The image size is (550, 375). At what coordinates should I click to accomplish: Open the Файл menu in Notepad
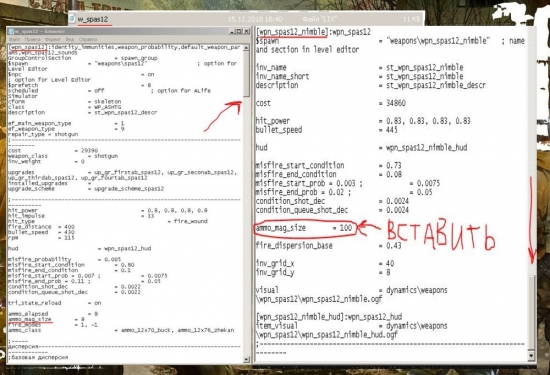click(x=14, y=39)
